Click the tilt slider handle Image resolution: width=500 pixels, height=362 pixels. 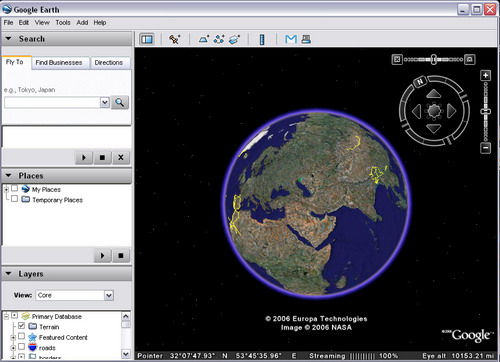coord(433,60)
